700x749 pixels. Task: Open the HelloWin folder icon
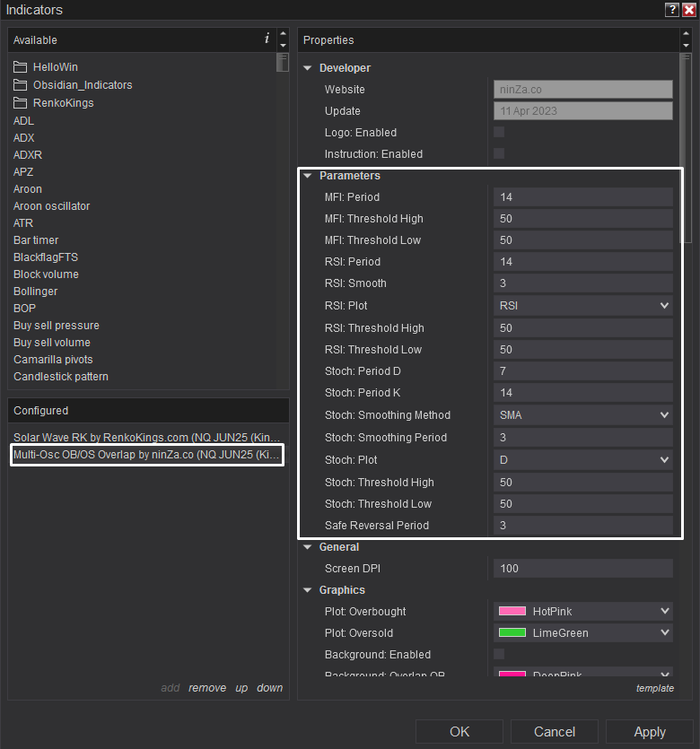(20, 66)
